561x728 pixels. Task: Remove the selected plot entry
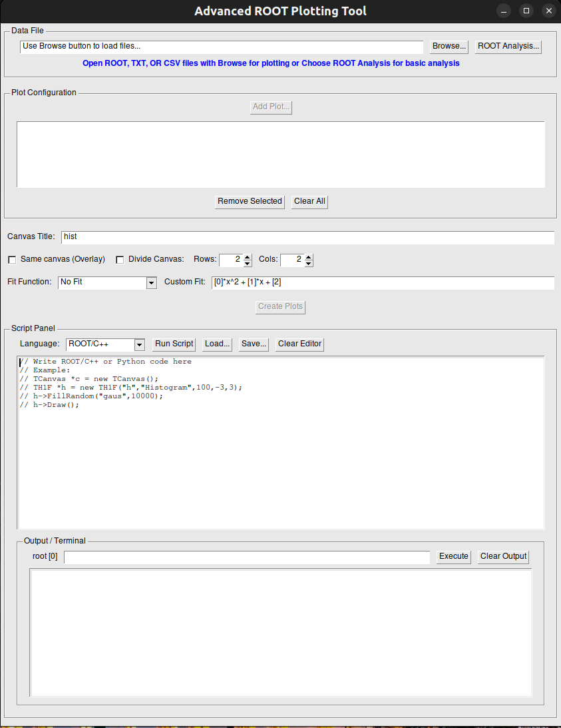[x=250, y=201]
